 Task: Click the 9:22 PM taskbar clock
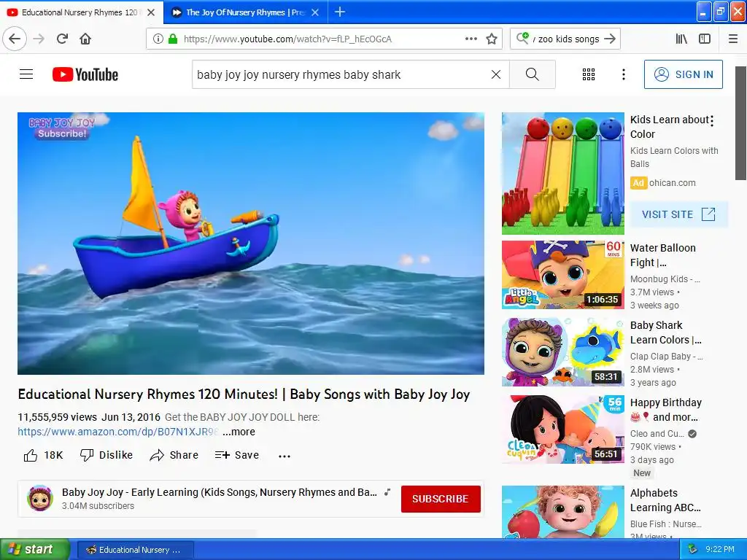click(720, 549)
